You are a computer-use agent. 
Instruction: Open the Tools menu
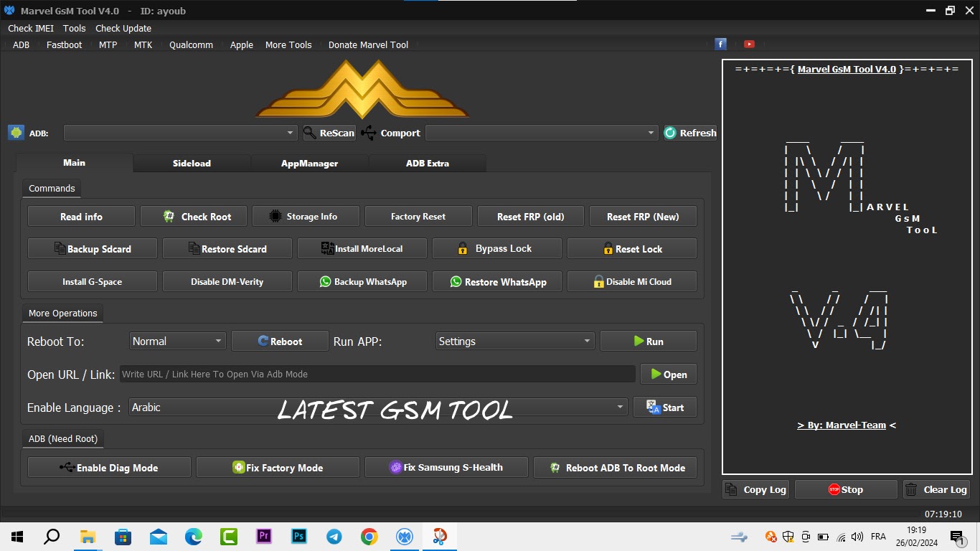click(x=74, y=28)
